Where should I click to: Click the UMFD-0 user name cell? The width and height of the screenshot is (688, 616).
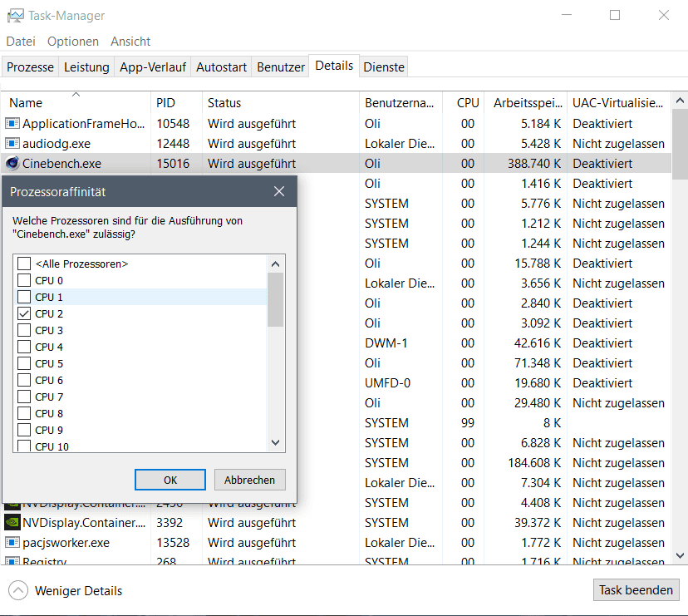[387, 383]
